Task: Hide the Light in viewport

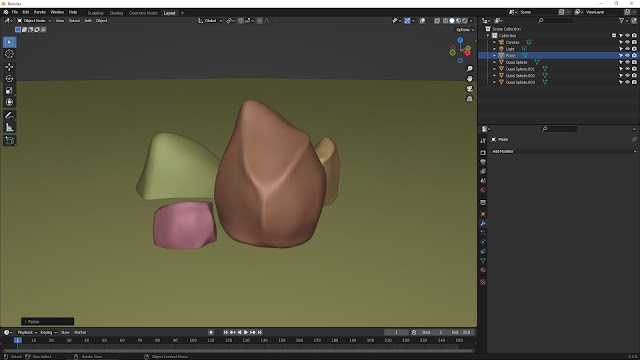Action: click(x=628, y=49)
